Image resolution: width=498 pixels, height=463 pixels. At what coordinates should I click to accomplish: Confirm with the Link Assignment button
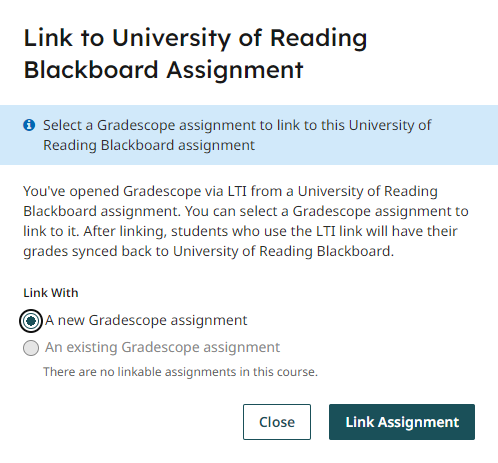click(402, 422)
